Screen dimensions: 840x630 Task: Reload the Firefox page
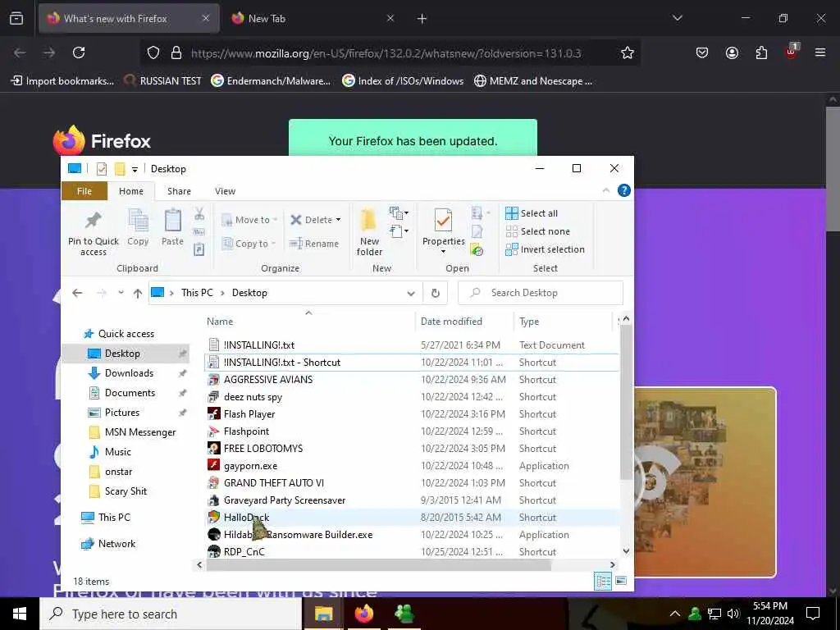[79, 52]
